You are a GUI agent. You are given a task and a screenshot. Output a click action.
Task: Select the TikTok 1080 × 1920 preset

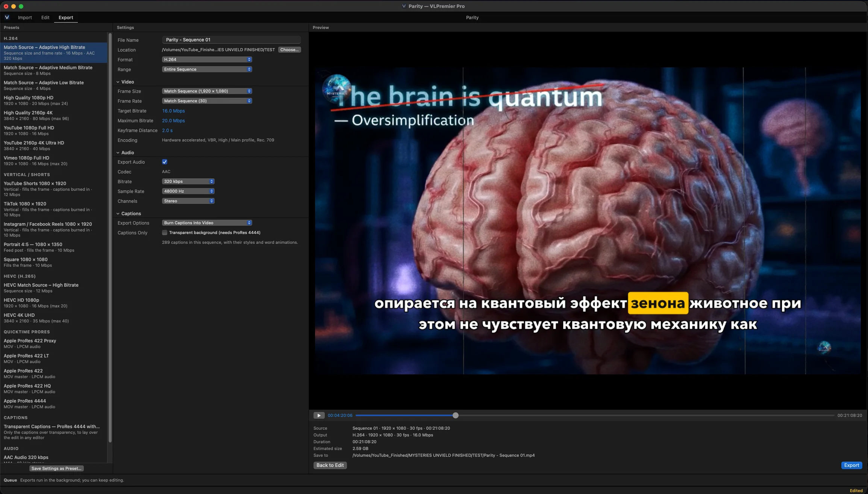[54, 209]
